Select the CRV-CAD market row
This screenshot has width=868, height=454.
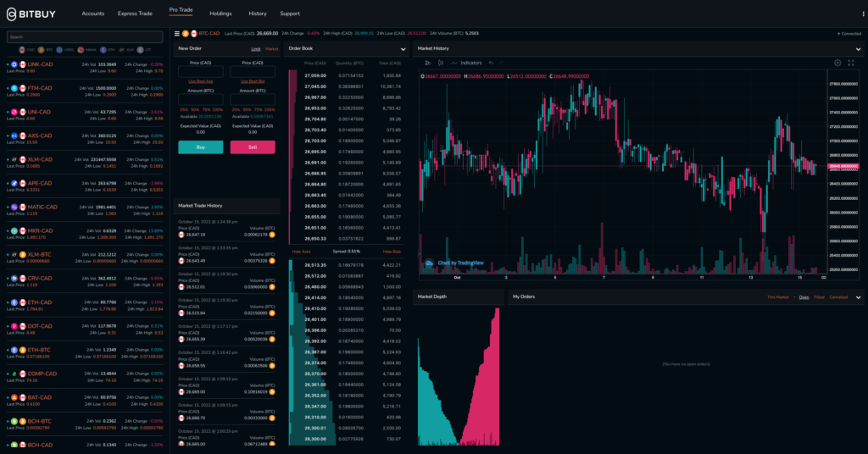click(85, 281)
